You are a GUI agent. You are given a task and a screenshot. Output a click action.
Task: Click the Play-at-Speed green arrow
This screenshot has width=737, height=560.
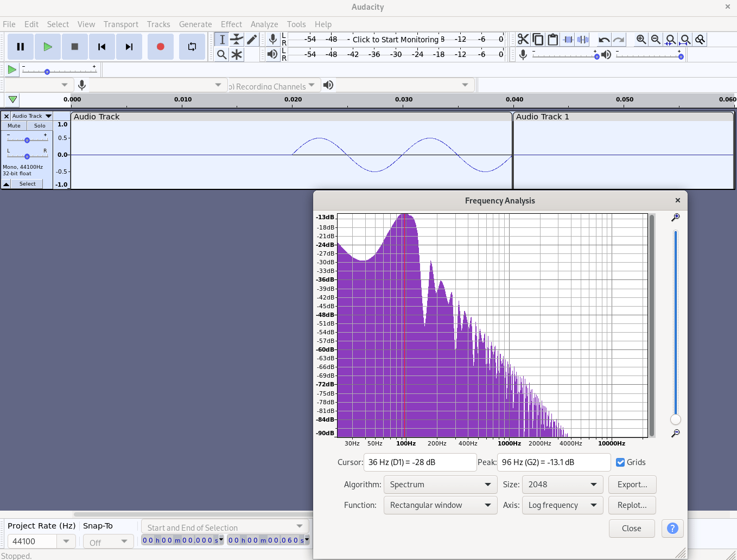12,69
